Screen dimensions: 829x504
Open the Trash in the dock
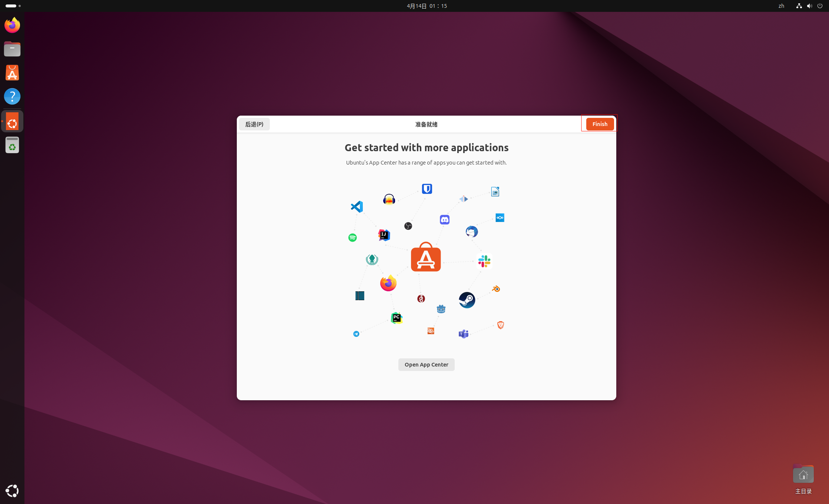click(x=12, y=145)
